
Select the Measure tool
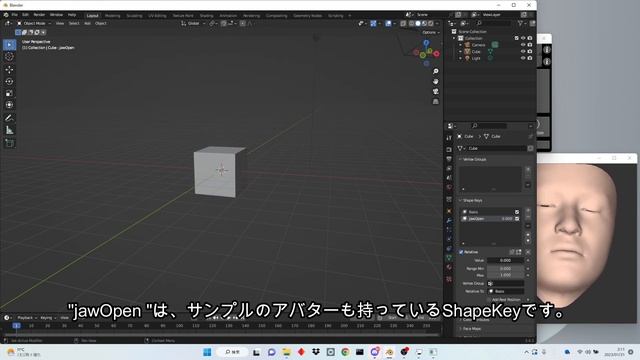9,130
